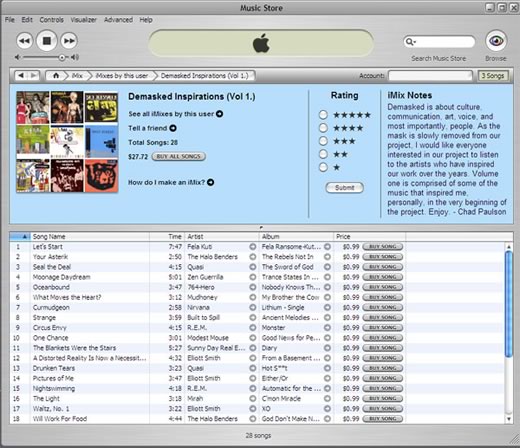This screenshot has height=448, width=520.
Task: Click album arrow for The Sword of God
Action: tap(328, 267)
